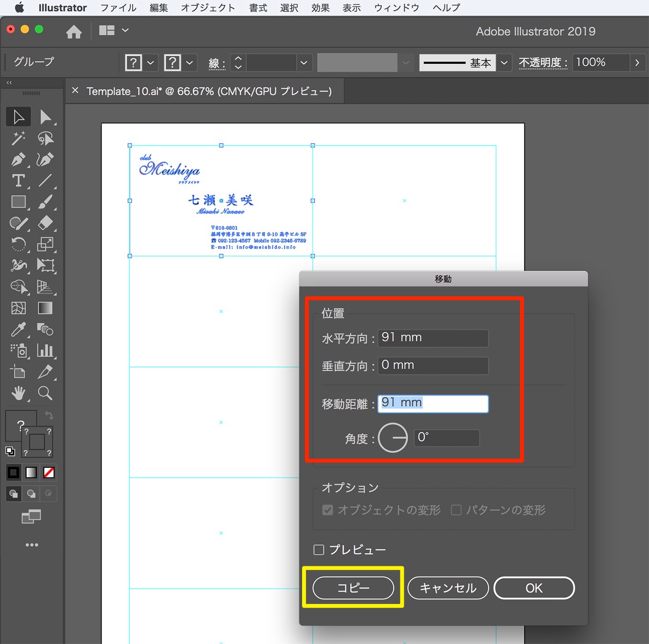Toggle プレビュー checkbox in Move dialog

319,550
